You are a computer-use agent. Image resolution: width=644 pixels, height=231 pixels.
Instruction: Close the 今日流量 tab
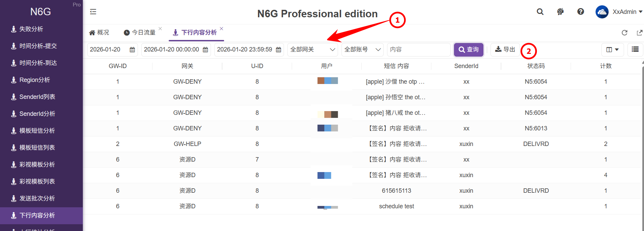point(160,29)
